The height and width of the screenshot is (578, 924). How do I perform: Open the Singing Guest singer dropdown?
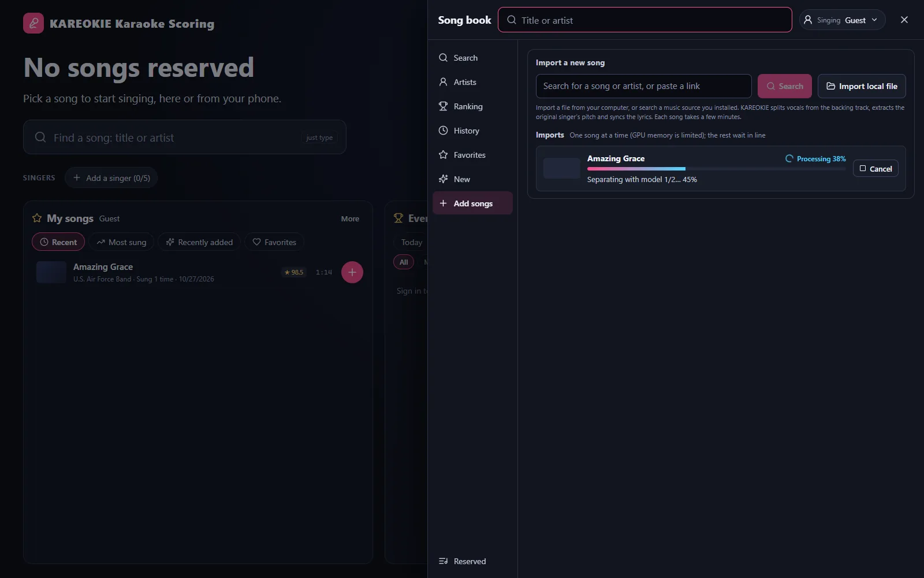(x=842, y=20)
